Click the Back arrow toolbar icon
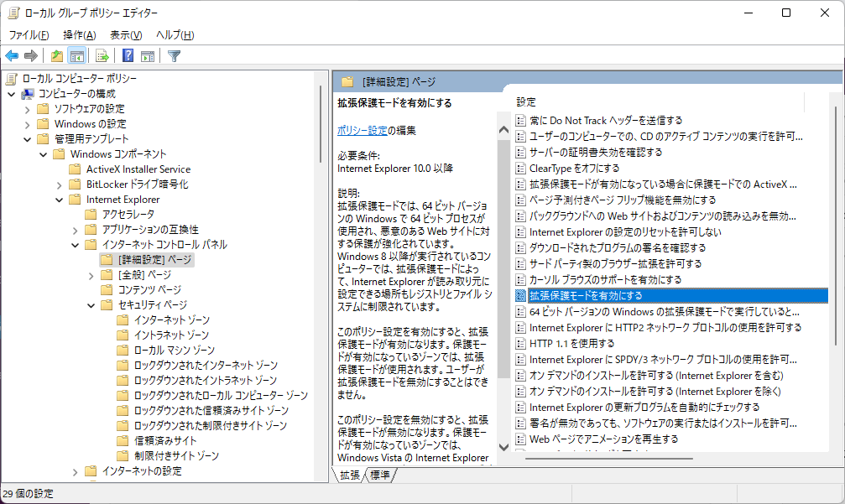 pos(12,55)
